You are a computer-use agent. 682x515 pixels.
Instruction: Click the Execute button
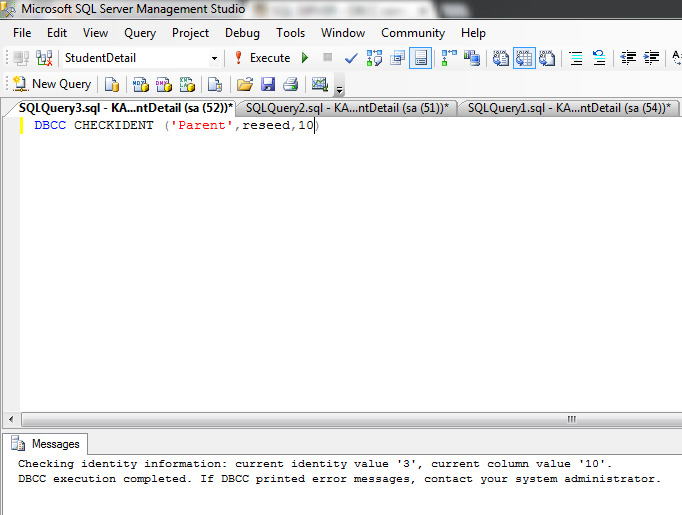[x=263, y=58]
